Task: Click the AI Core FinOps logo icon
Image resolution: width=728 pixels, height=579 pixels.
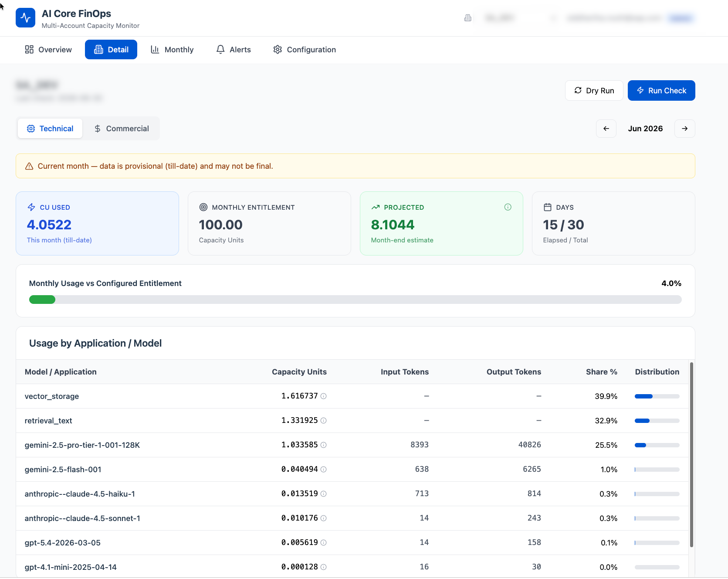Action: (25, 18)
